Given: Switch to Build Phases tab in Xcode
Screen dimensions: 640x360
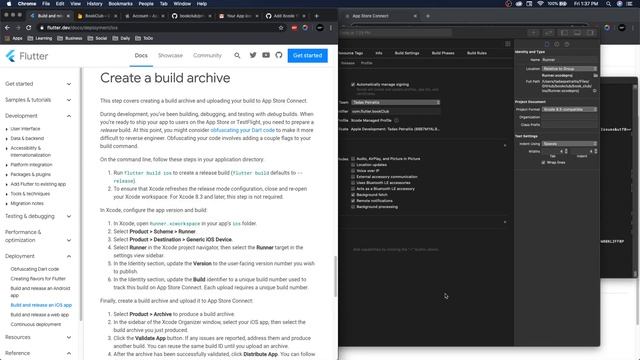Looking at the screenshot, I should 443,53.
